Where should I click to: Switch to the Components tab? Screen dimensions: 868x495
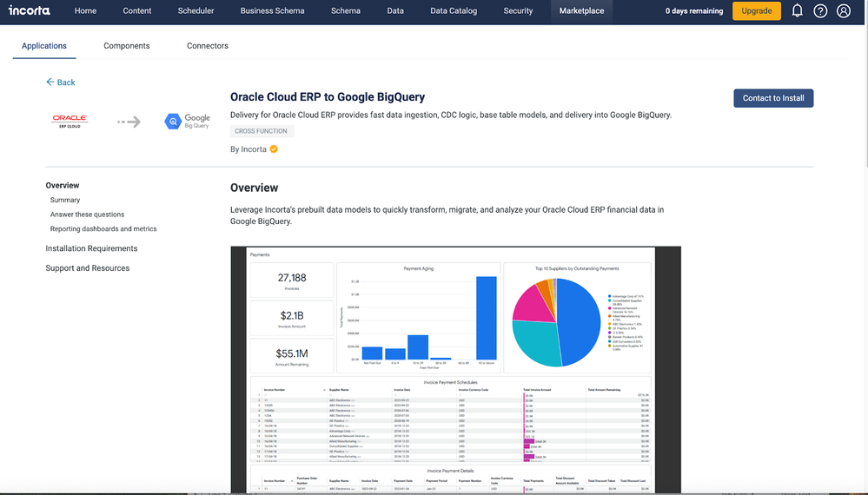pyautogui.click(x=127, y=46)
